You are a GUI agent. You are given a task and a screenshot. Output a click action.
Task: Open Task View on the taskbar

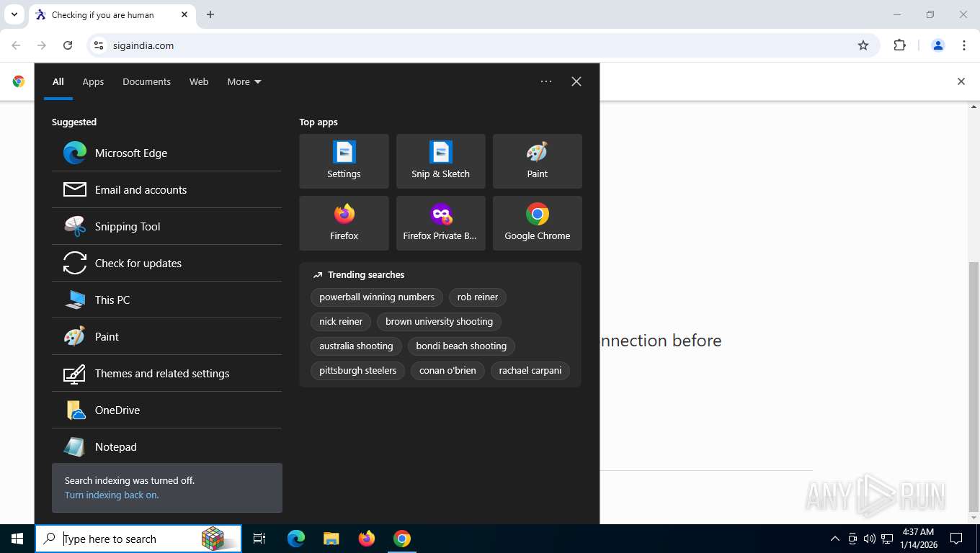point(259,539)
